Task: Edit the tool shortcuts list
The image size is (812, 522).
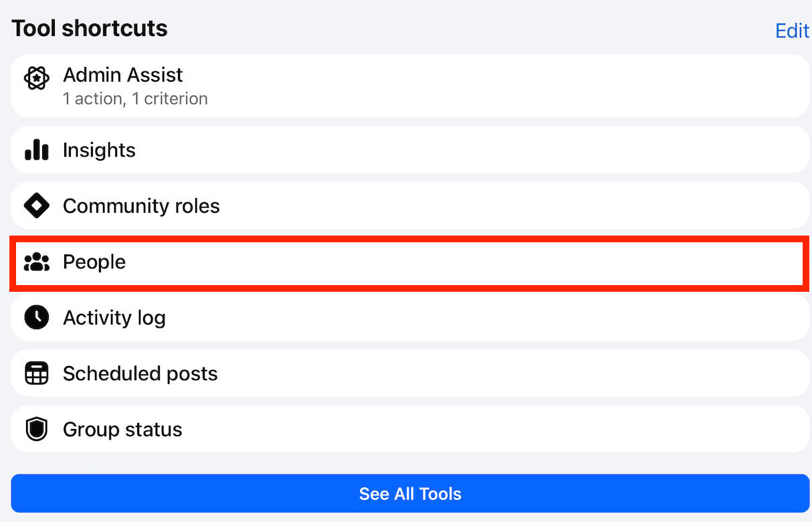Action: click(792, 31)
